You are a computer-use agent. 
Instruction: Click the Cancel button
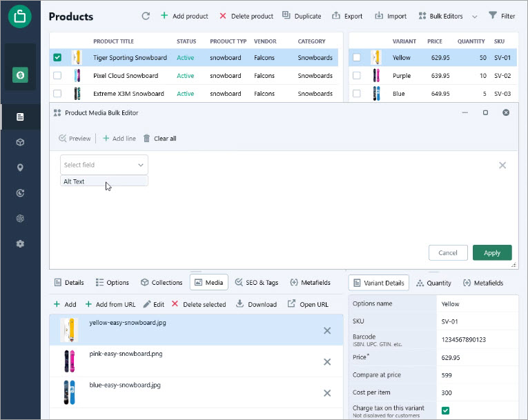pyautogui.click(x=448, y=252)
